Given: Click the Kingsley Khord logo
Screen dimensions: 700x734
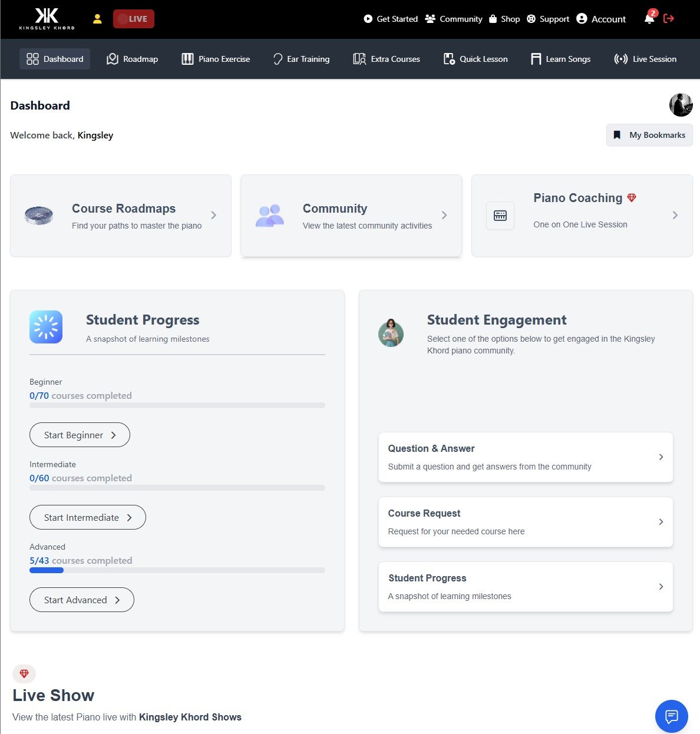Looking at the screenshot, I should tap(47, 19).
